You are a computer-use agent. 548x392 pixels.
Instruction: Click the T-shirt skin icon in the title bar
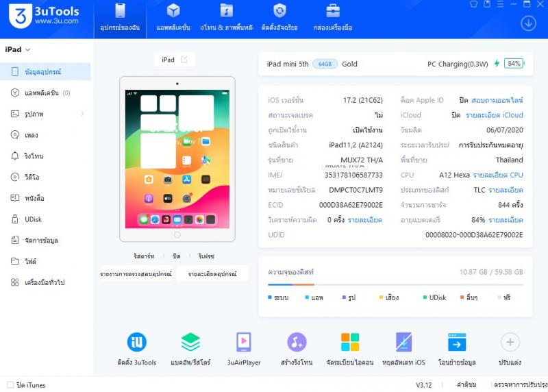pos(473,4)
